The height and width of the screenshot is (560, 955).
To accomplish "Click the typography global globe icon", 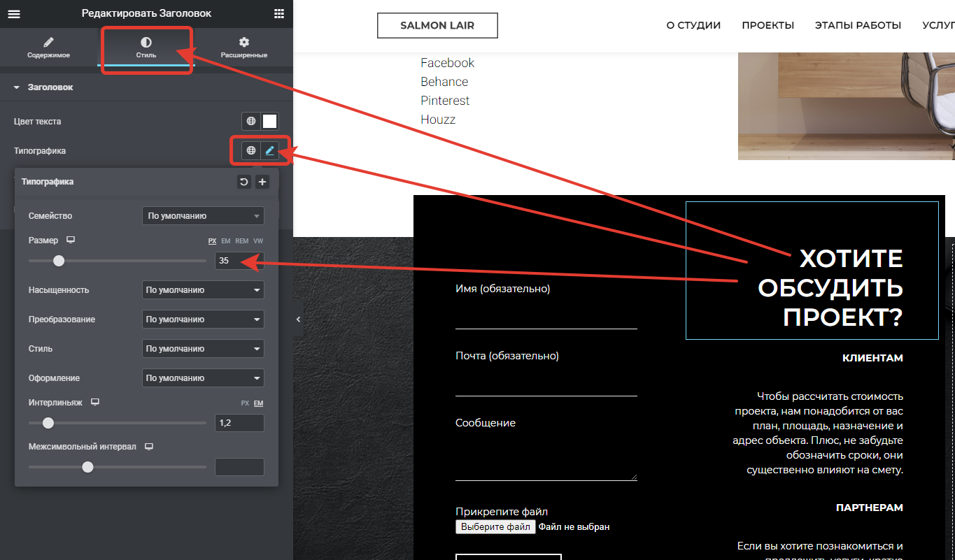I will click(x=251, y=150).
